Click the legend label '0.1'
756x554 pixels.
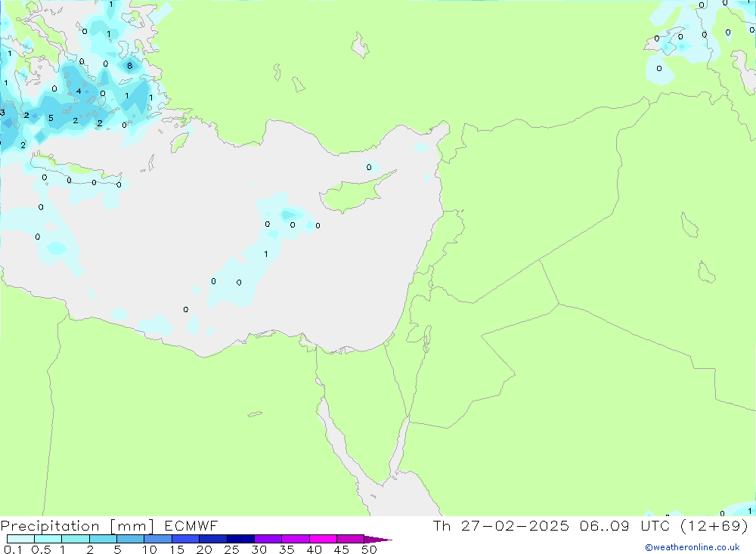click(13, 549)
